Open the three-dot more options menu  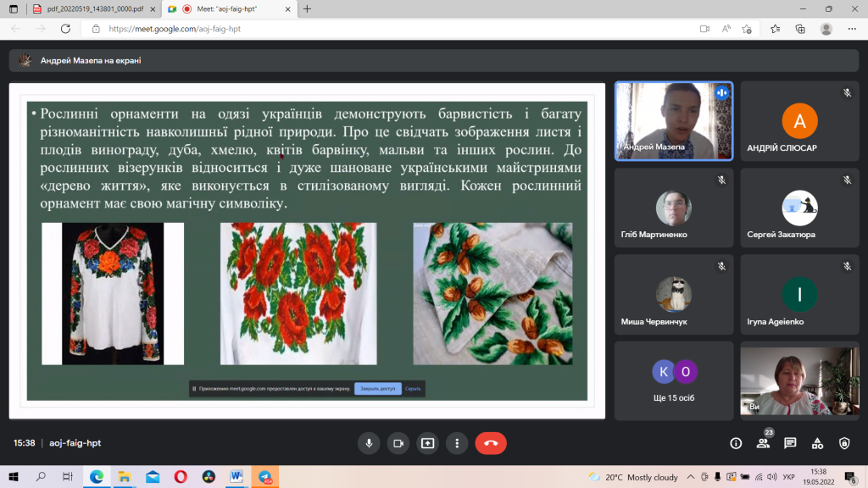click(x=457, y=443)
